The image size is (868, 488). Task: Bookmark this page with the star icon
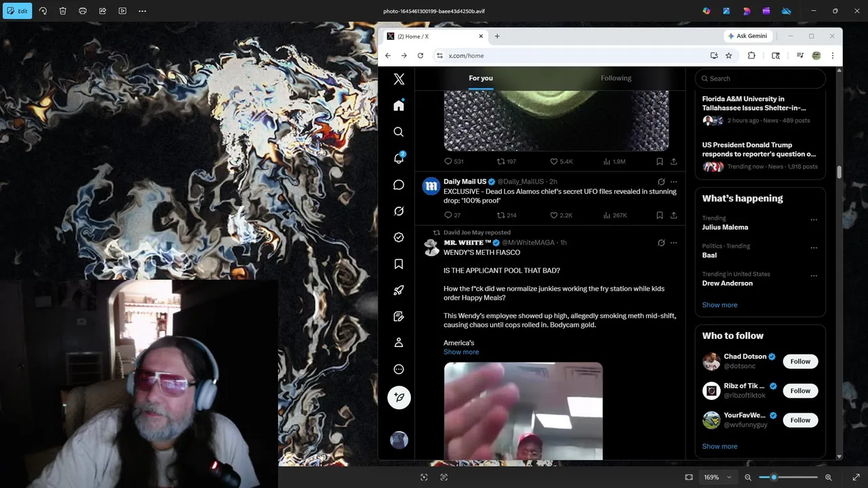click(729, 56)
